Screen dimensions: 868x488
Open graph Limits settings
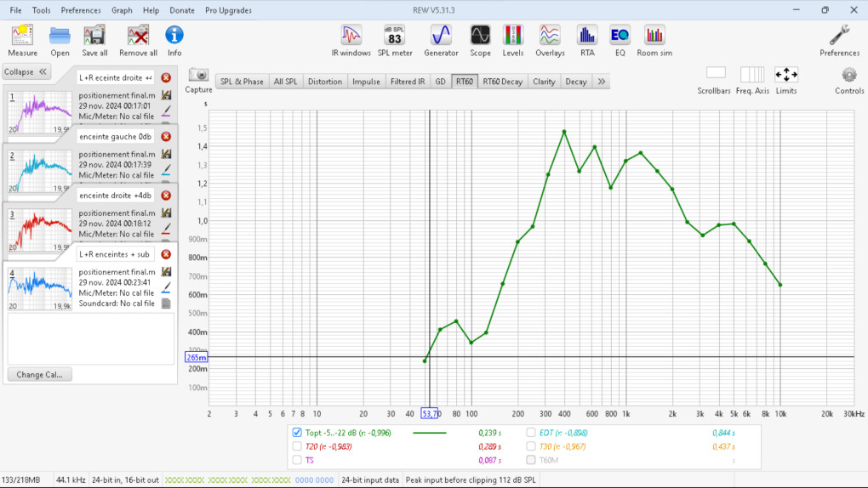(x=786, y=80)
